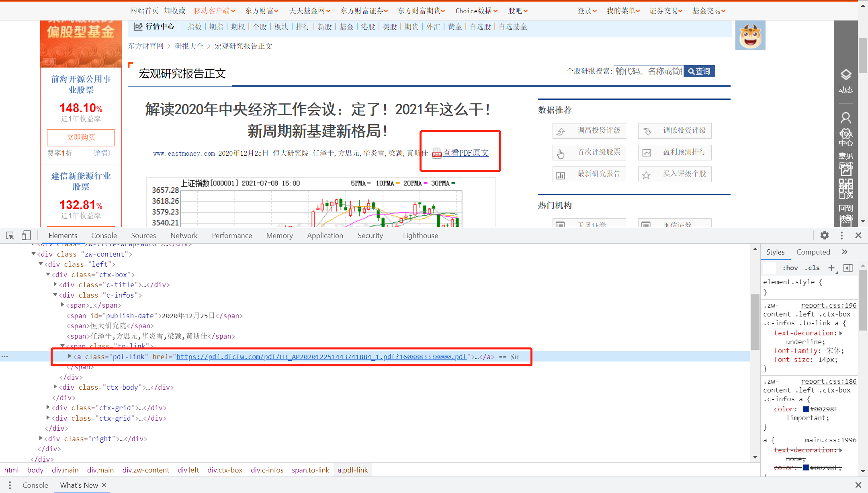
Task: Open DevTools settings gear
Action: pos(825,235)
